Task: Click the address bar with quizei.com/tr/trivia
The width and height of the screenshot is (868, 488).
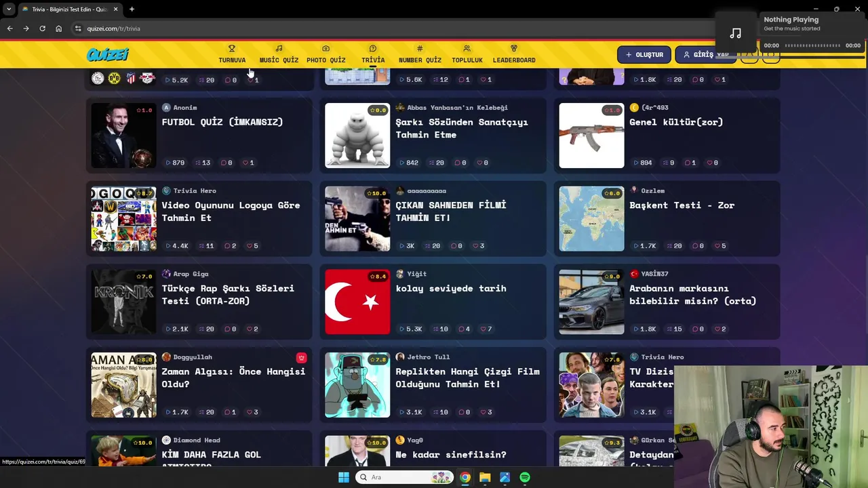Action: click(393, 28)
